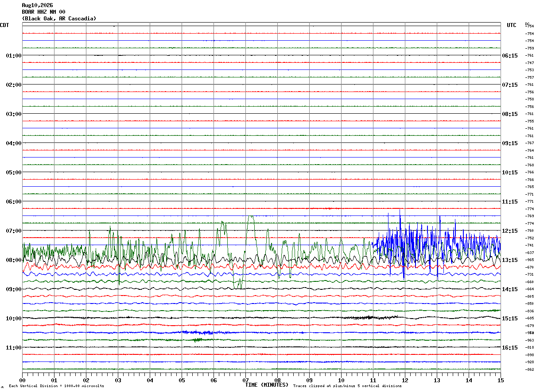Click the Aug10,2026 date header

[x=37, y=5]
